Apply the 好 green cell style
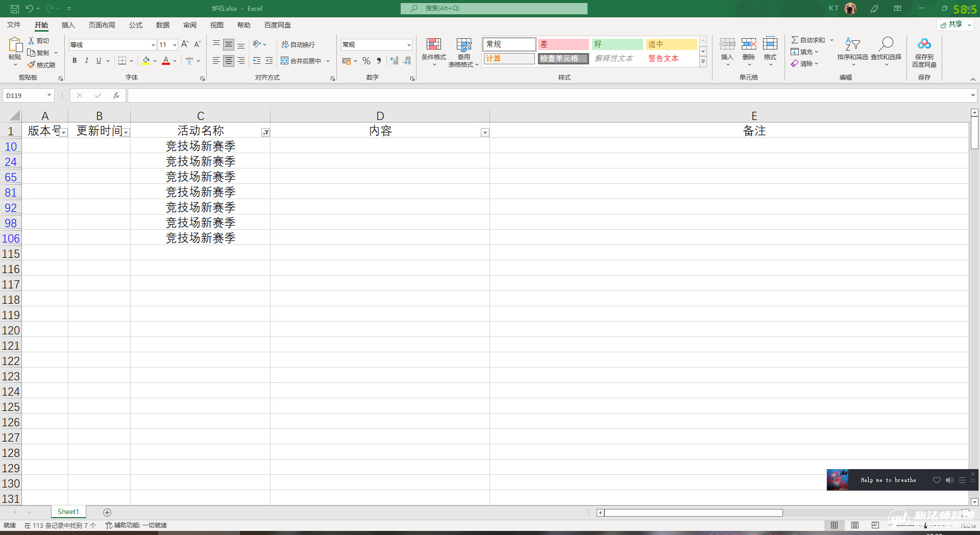This screenshot has height=535, width=980. pos(617,44)
